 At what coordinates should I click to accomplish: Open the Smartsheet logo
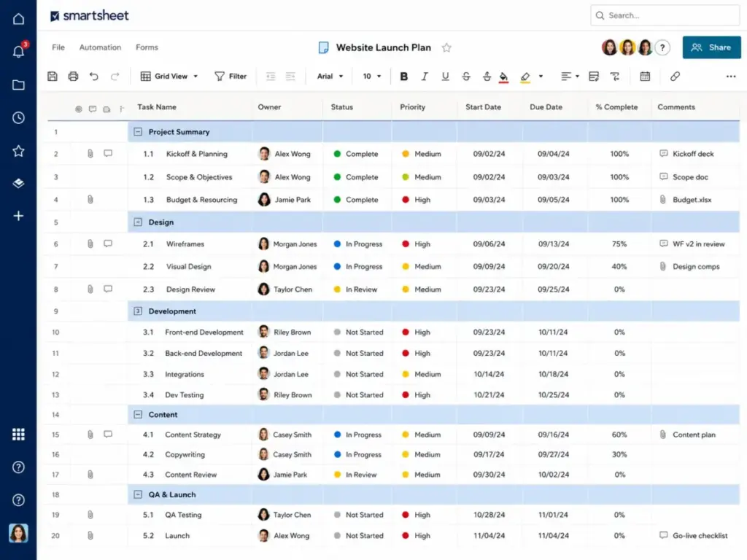coord(90,16)
